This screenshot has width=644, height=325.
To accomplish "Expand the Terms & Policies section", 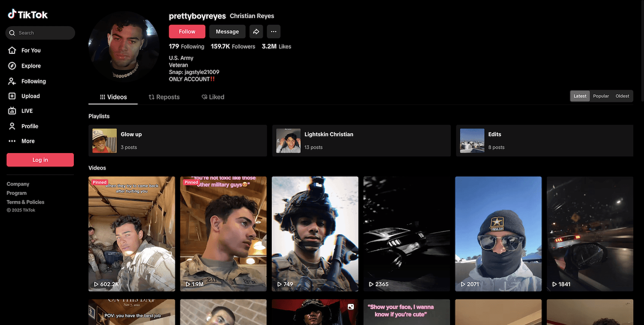I will (25, 202).
